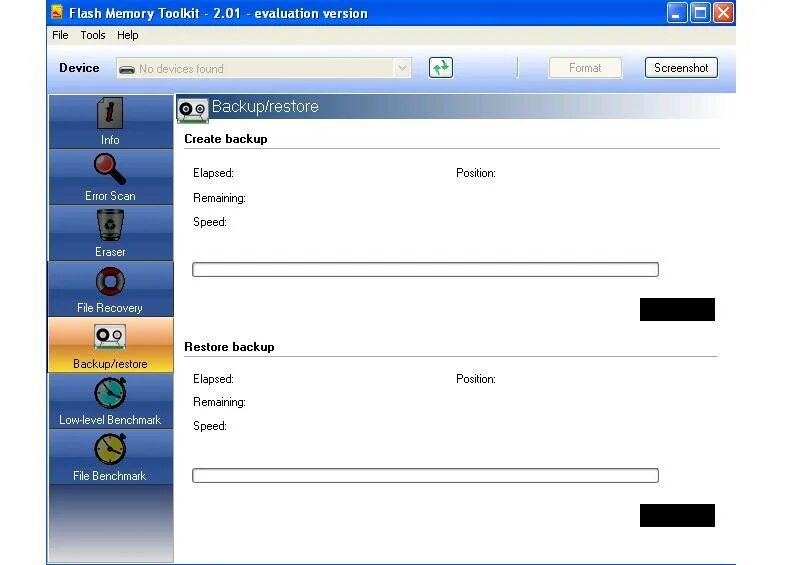Click Position label under Create backup
Image resolution: width=800 pixels, height=565 pixels.
tap(476, 173)
